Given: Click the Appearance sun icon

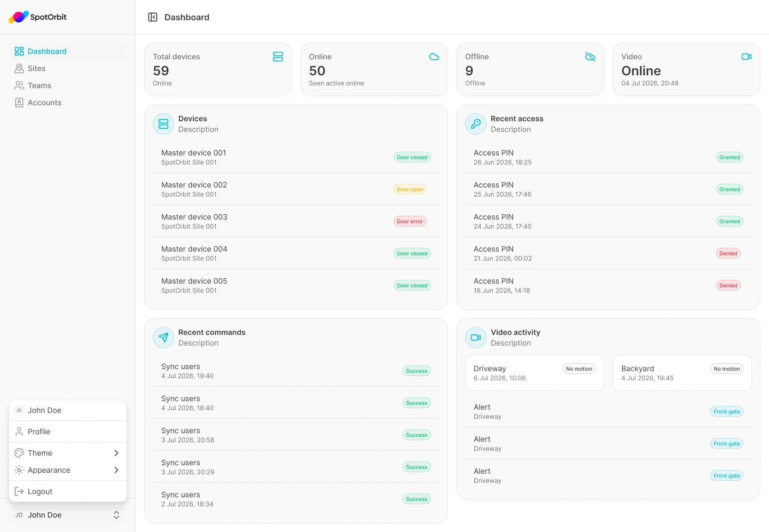Looking at the screenshot, I should coord(19,470).
